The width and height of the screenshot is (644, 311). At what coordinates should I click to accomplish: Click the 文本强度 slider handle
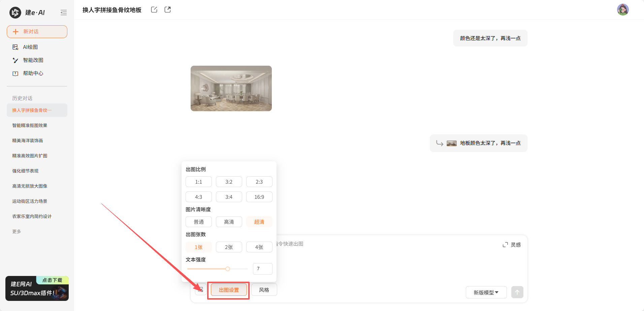pos(228,269)
